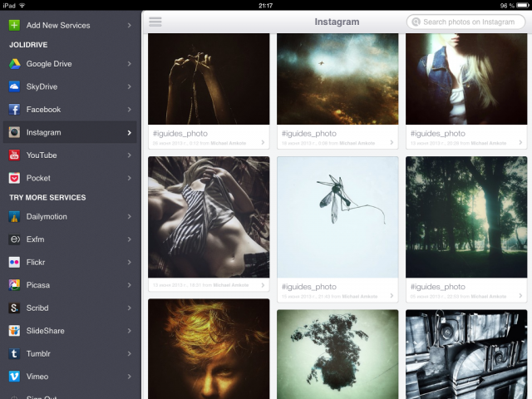
Task: Click the Instagram row chevron
Action: pyautogui.click(x=130, y=132)
